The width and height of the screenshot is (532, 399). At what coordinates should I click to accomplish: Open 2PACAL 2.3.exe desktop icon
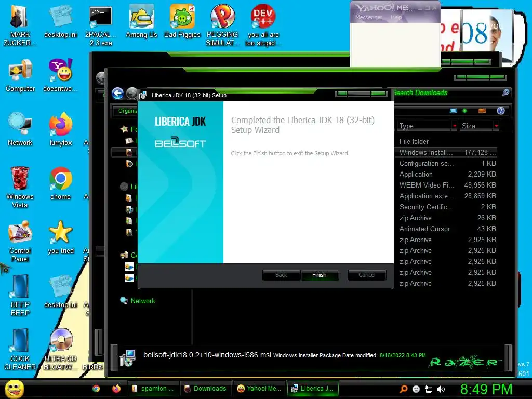coord(101,26)
